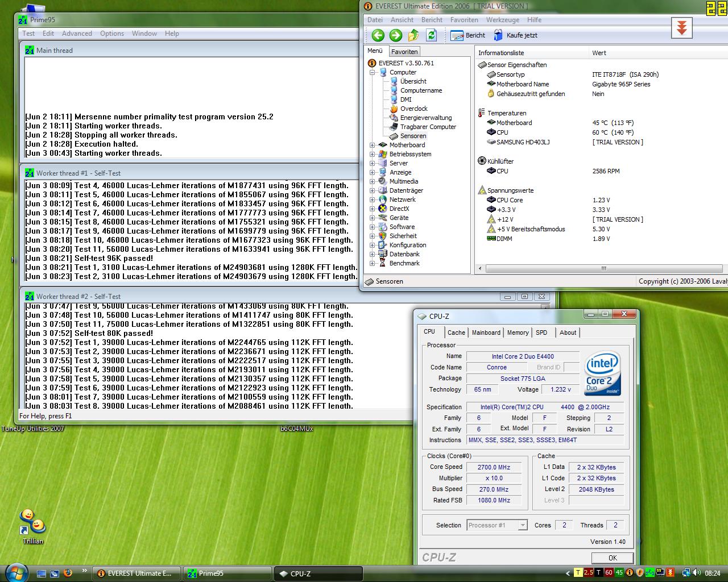
Task: Open the Advanced menu in Prime95
Action: [77, 34]
